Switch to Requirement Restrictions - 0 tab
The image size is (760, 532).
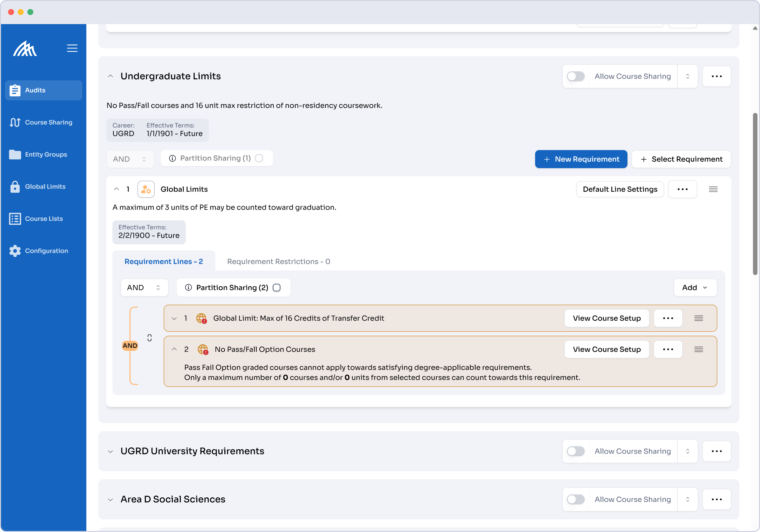pos(278,261)
